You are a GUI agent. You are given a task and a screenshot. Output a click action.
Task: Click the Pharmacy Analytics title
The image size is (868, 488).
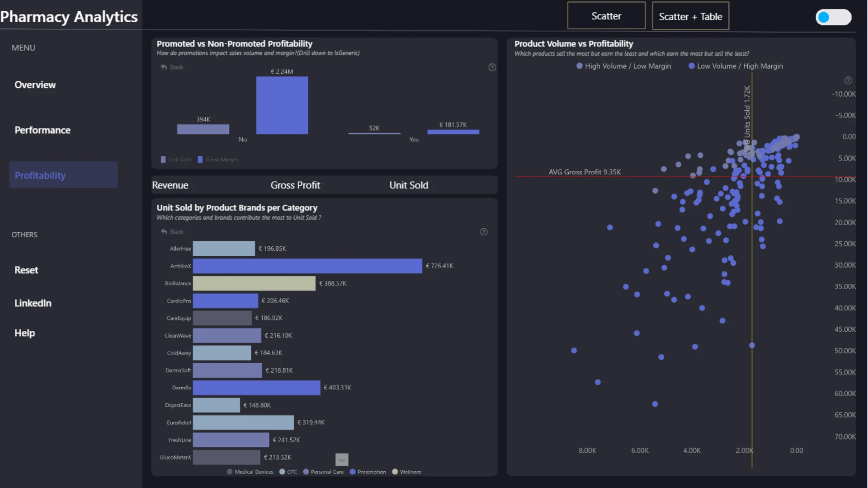pos(69,17)
